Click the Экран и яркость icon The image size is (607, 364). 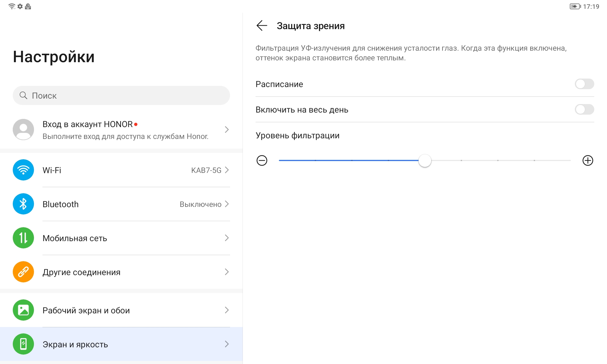point(23,344)
